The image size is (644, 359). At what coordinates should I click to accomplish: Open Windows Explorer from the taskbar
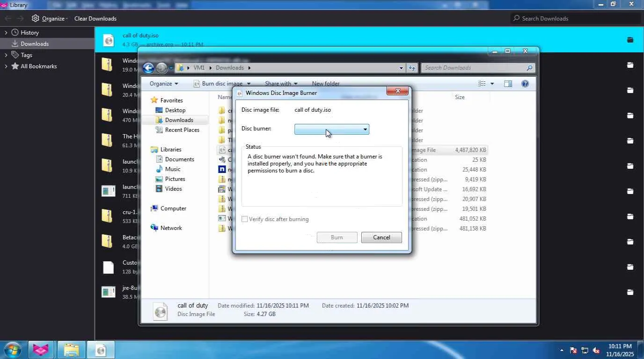(x=71, y=350)
